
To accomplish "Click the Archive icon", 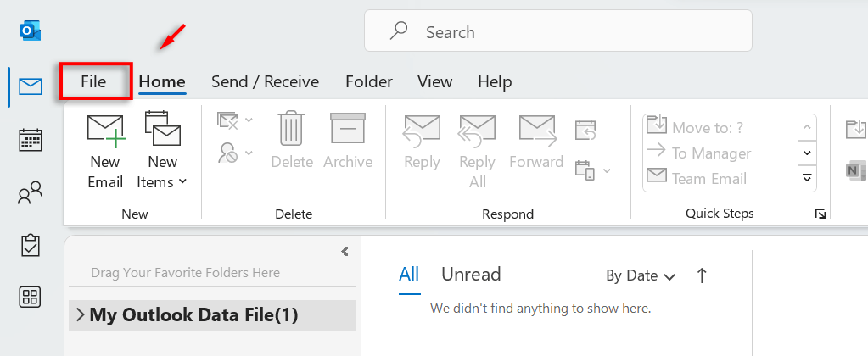I will (x=347, y=131).
